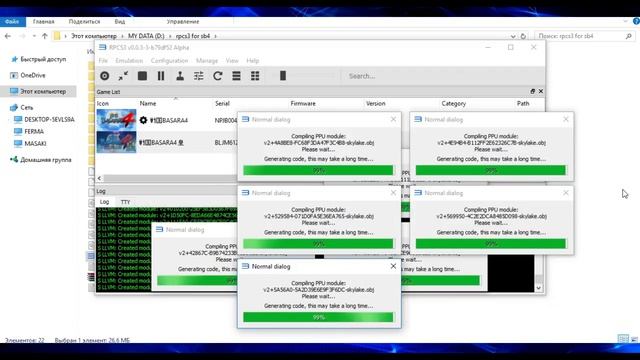Stop emulation with the square Stop icon
640x360 pixels.
coord(142,76)
